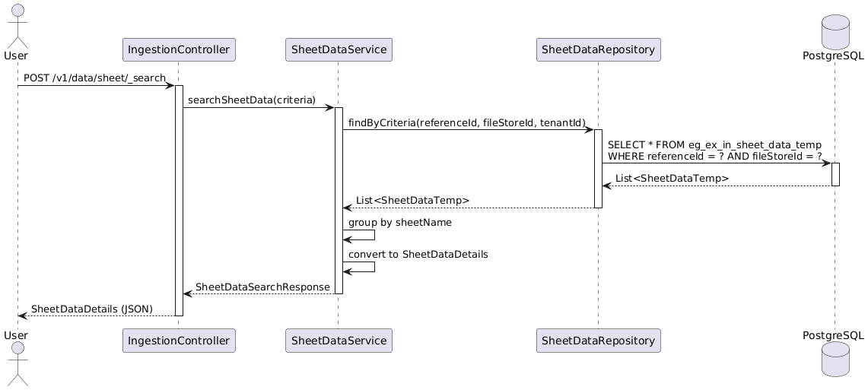Click the User actor icon at bottom
868x390 pixels.
pyautogui.click(x=17, y=363)
